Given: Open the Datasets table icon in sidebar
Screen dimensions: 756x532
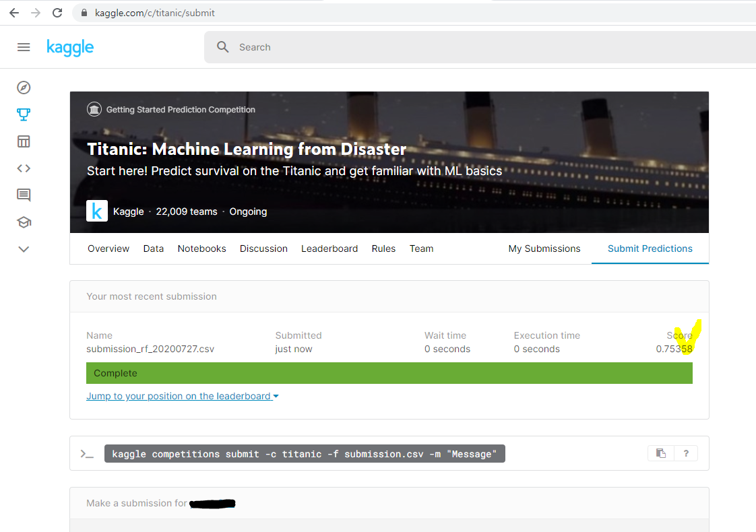Looking at the screenshot, I should pyautogui.click(x=24, y=141).
